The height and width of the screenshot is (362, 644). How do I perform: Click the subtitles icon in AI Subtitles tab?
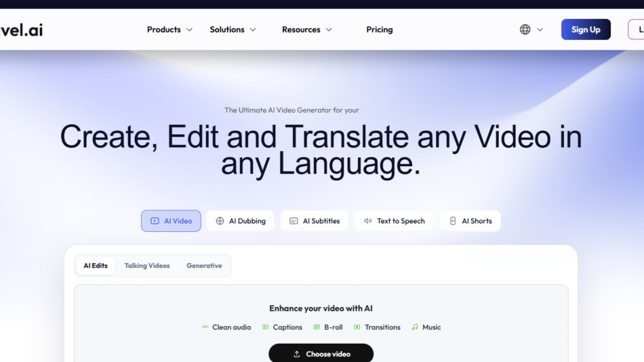[294, 221]
